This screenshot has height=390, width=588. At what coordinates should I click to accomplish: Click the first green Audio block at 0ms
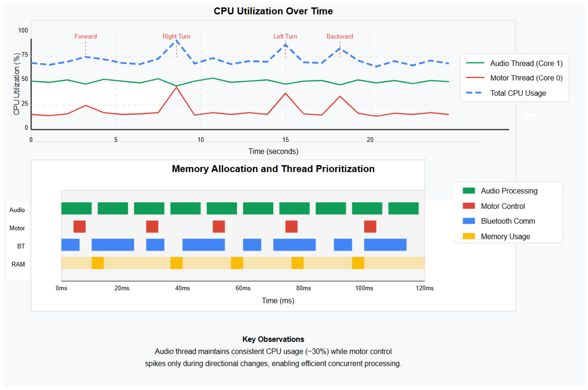77,209
